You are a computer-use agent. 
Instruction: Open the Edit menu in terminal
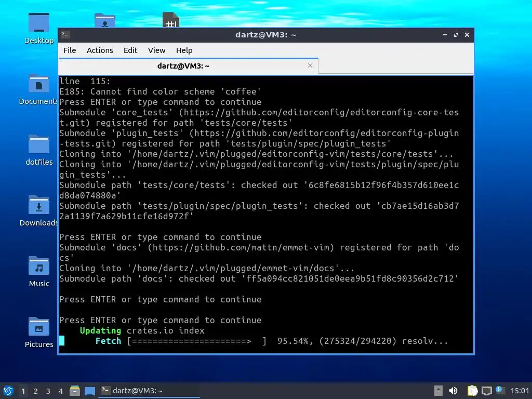tap(130, 50)
